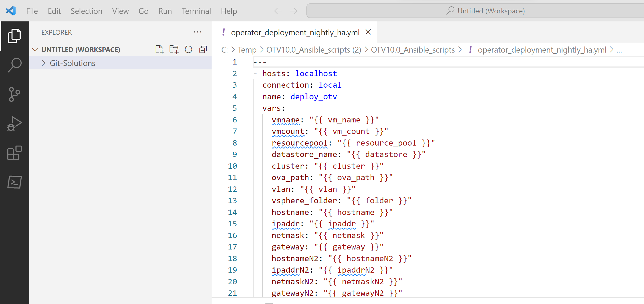Expand the Git-Solutions folder
The width and height of the screenshot is (644, 304).
(x=44, y=63)
